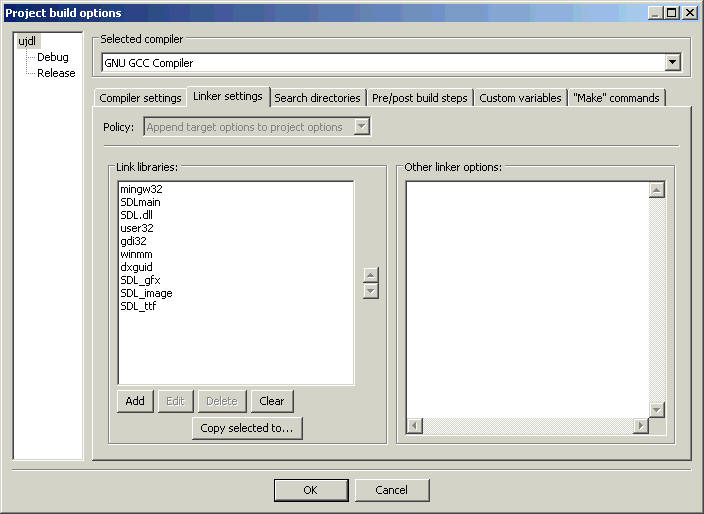Switch to the Custom variables tab
Viewport: 704px width, 514px height.
coord(520,98)
